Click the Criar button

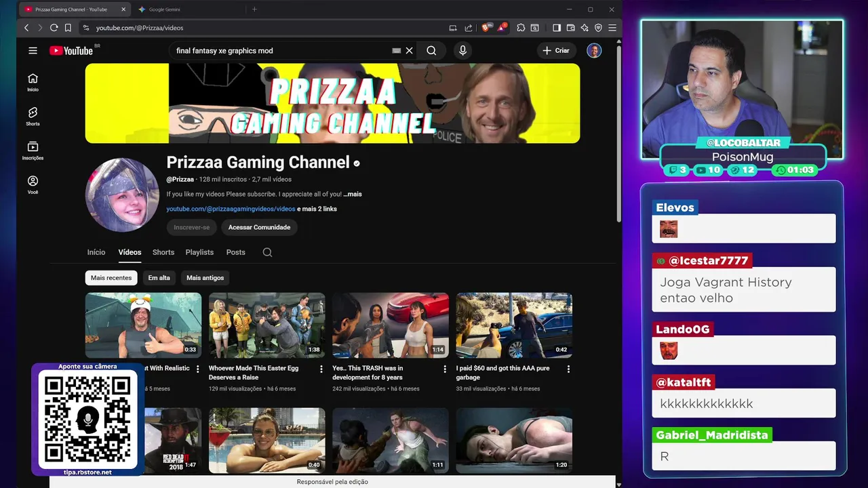(x=556, y=51)
